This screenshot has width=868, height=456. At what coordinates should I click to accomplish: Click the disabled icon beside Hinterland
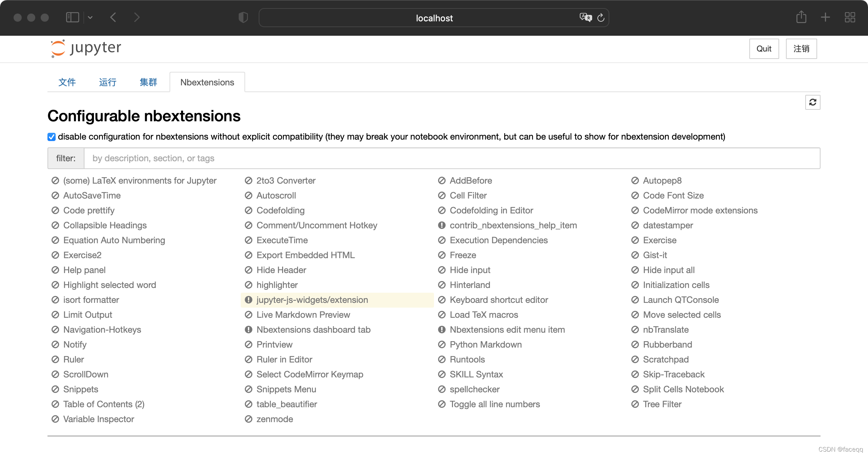(442, 285)
